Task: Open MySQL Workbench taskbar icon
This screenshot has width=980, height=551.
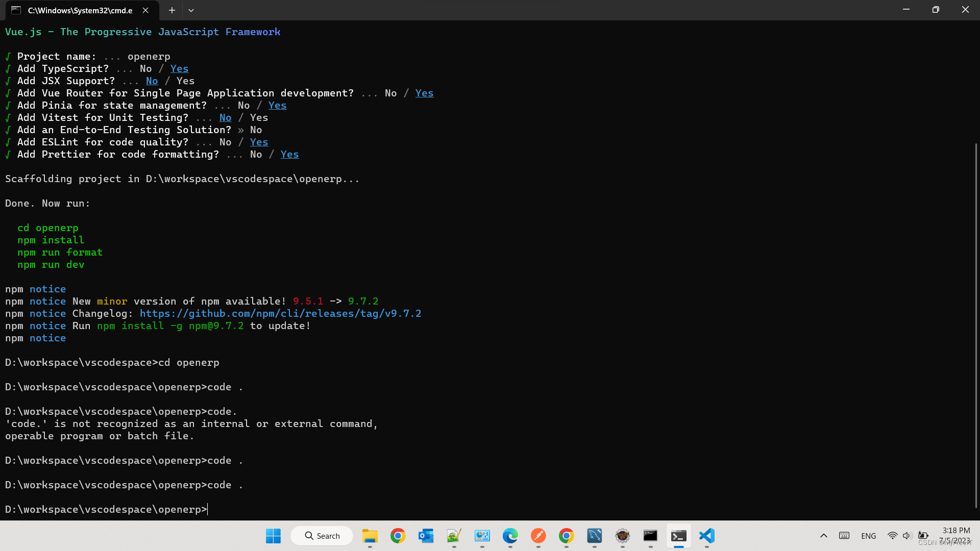Action: pyautogui.click(x=594, y=536)
